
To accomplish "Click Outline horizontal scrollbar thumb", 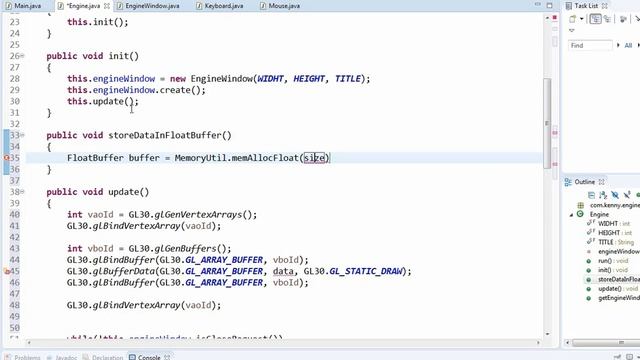I will tap(620, 343).
